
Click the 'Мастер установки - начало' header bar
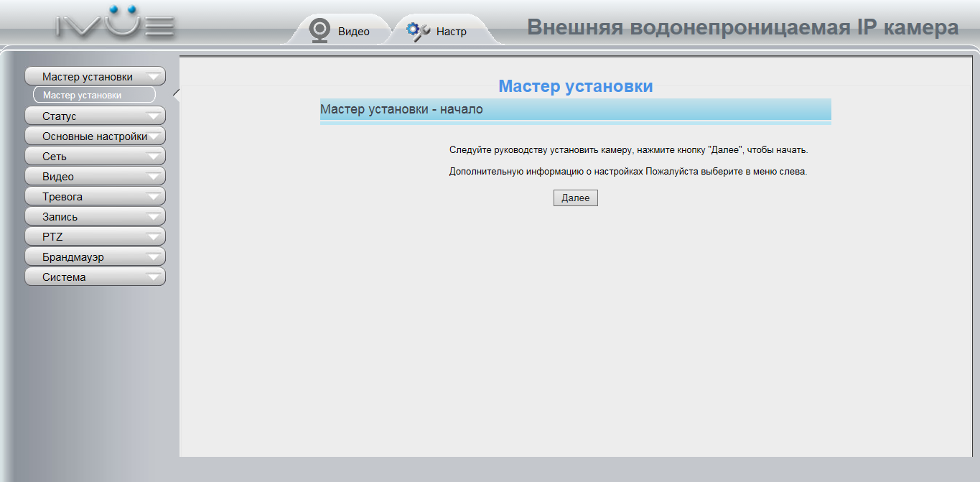click(576, 110)
